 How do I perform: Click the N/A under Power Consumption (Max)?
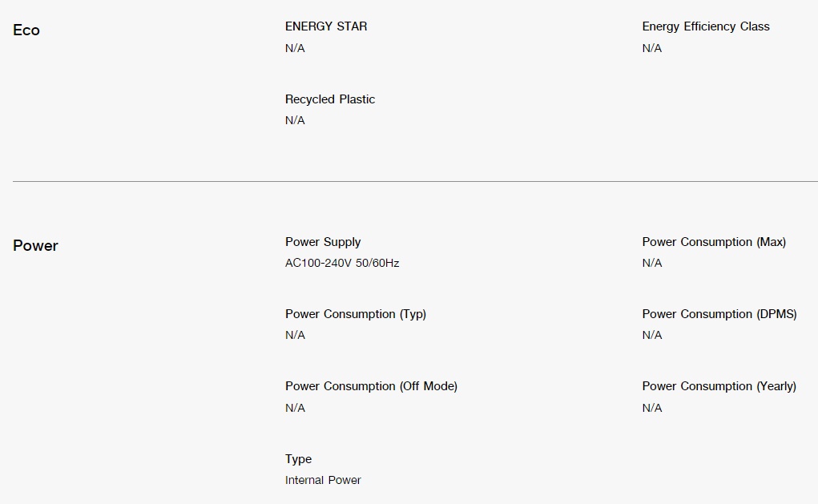(x=652, y=263)
